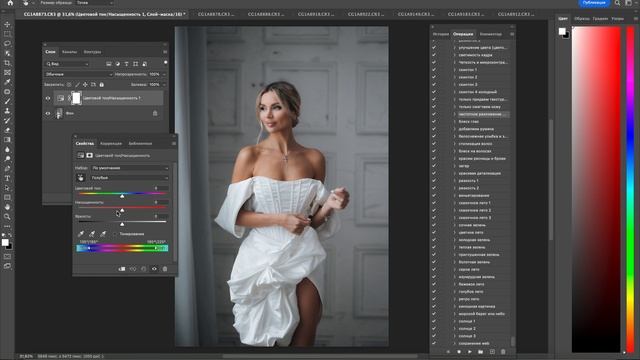640x360 pixels.
Task: Open the Layers panel menu button
Action: [165, 52]
